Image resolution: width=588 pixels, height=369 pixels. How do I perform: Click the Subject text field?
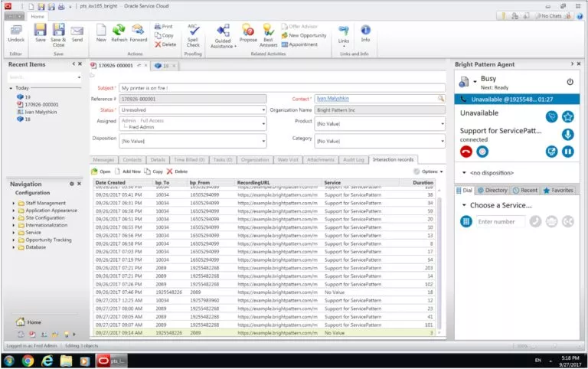[282, 88]
